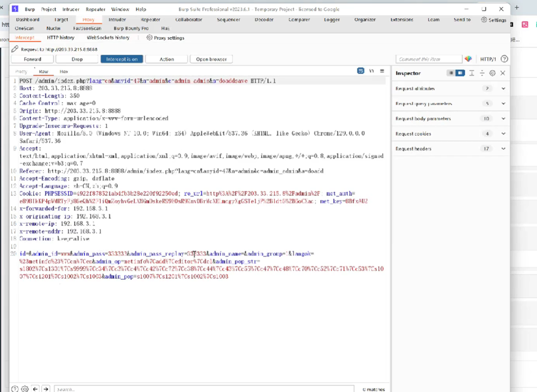Open the Learn tab
This screenshot has width=537, height=392.
(x=433, y=20)
